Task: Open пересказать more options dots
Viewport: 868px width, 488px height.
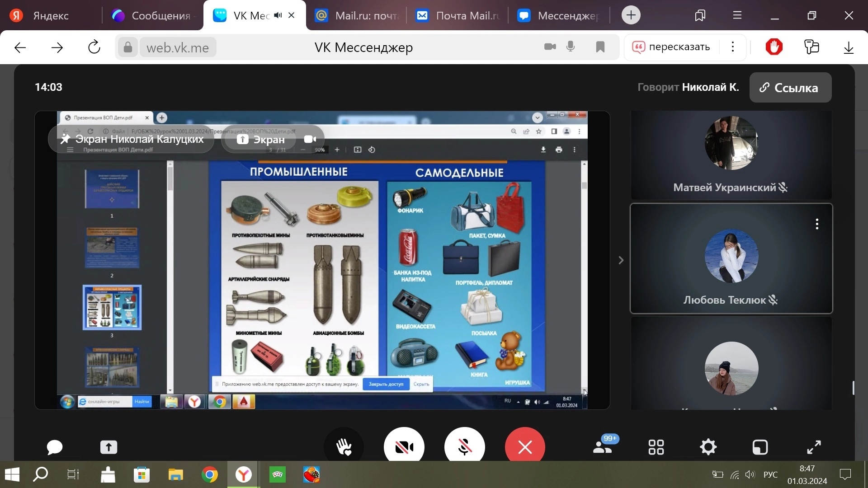Action: pos(733,47)
